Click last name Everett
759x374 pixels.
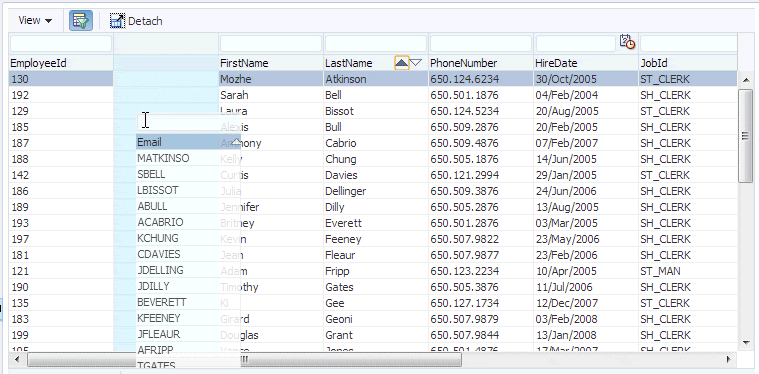(343, 223)
